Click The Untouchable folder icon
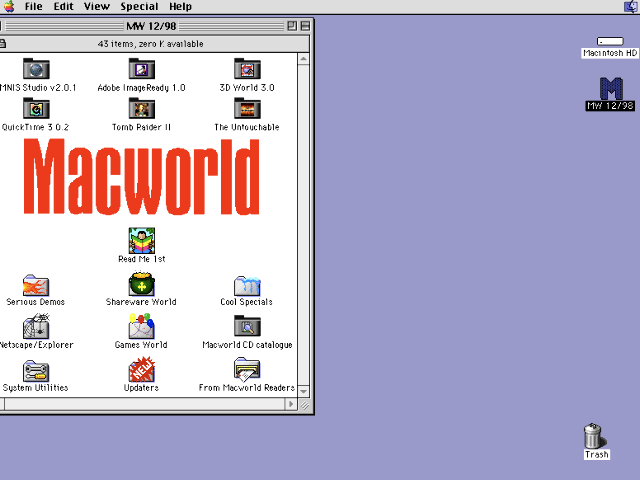The height and width of the screenshot is (480, 640). pos(247,108)
